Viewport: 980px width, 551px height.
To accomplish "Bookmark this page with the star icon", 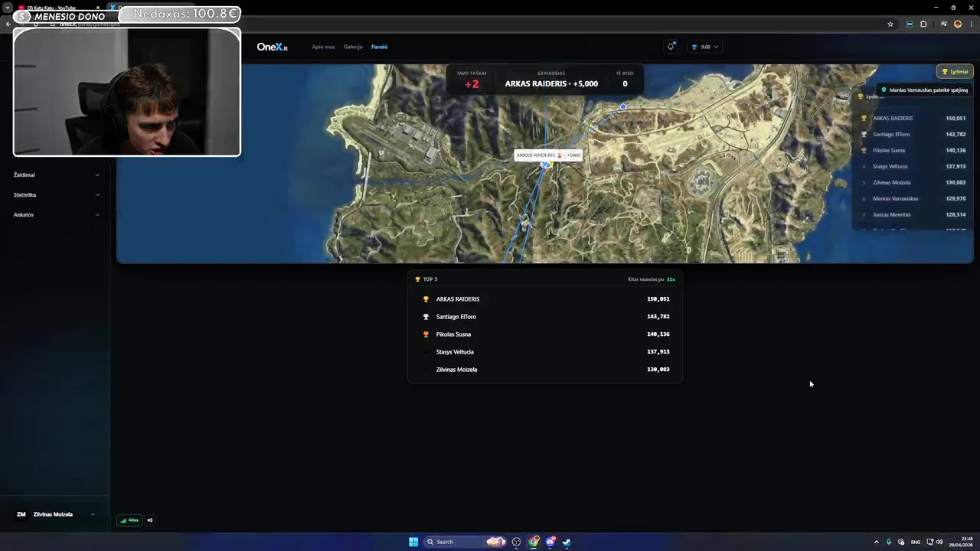I will click(x=890, y=24).
